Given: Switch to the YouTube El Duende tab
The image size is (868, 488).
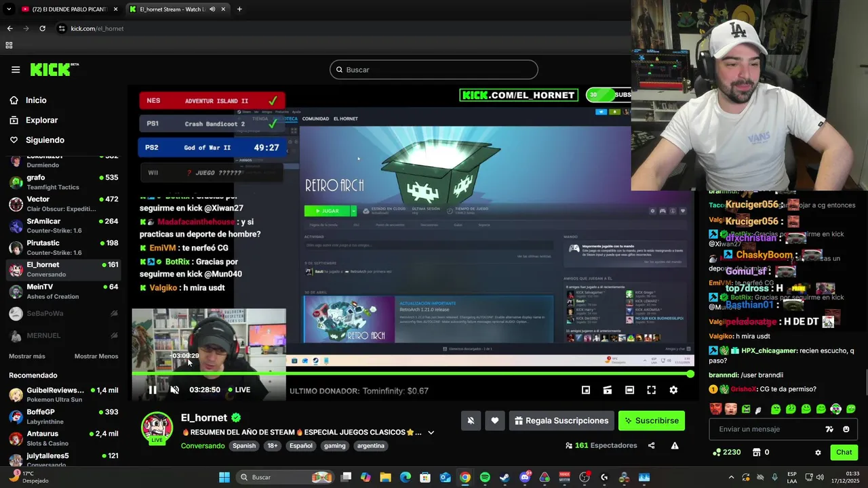Looking at the screenshot, I should pyautogui.click(x=69, y=9).
